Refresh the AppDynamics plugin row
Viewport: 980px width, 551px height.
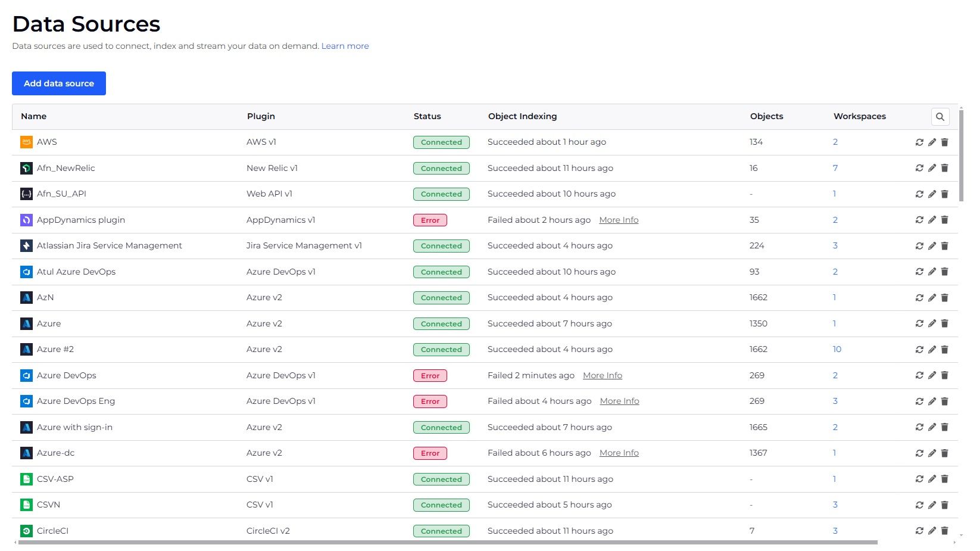pyautogui.click(x=919, y=220)
